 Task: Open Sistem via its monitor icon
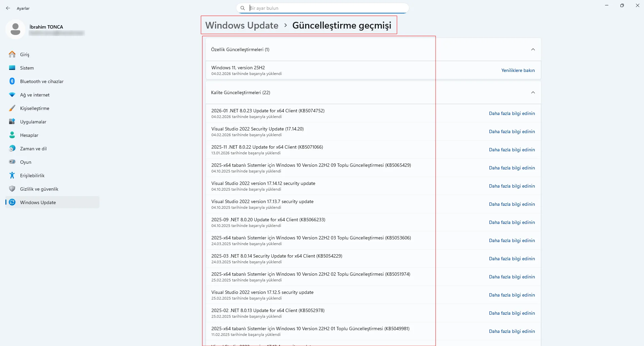click(x=12, y=68)
